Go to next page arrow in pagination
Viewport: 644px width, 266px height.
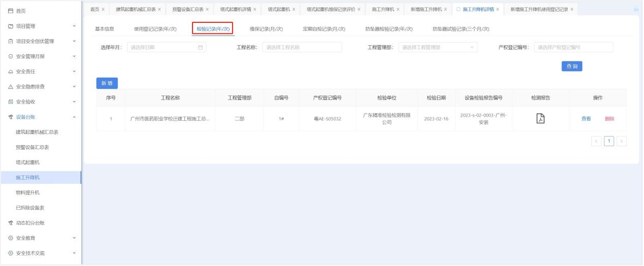tap(622, 141)
